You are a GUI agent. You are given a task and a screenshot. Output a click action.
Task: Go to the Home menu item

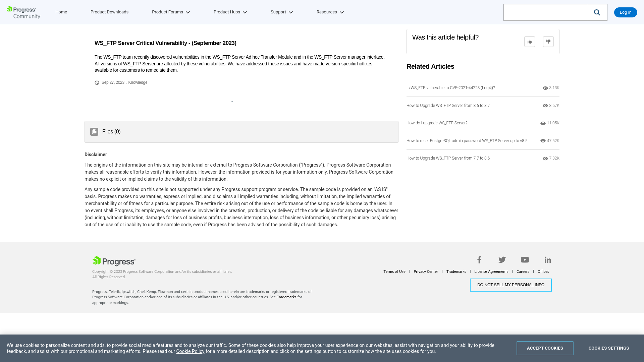(61, 12)
